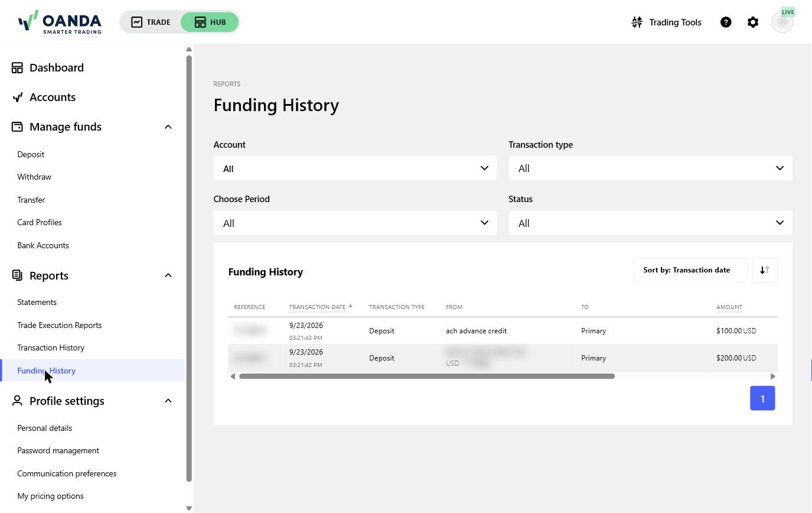Viewport: 812px width, 513px height.
Task: Click the Dashboard grid icon
Action: 17,67
